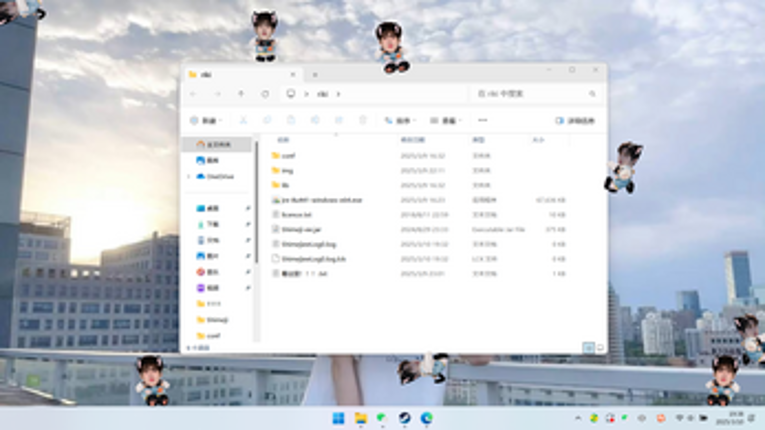
Task: Click the riki search box
Action: point(535,94)
